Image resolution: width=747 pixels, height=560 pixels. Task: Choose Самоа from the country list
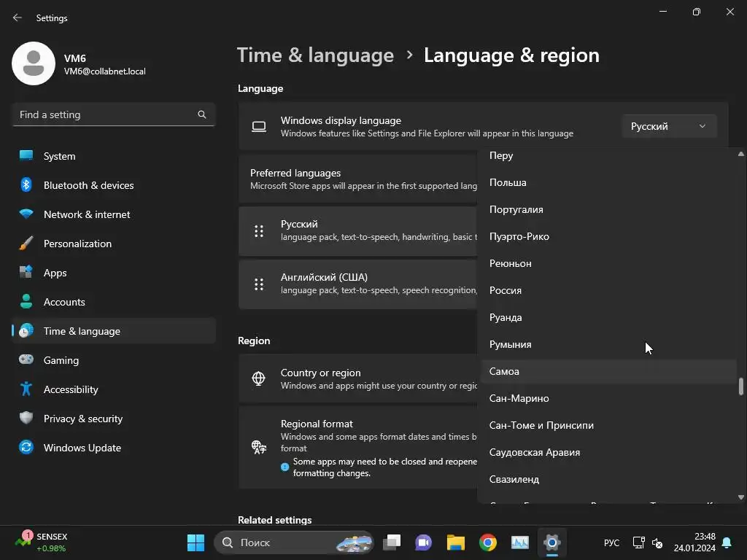tap(608, 371)
